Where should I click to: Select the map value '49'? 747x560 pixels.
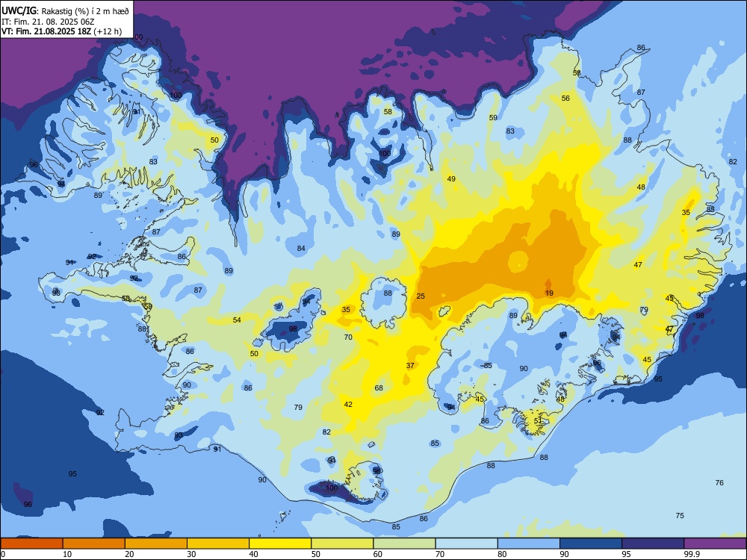451,178
